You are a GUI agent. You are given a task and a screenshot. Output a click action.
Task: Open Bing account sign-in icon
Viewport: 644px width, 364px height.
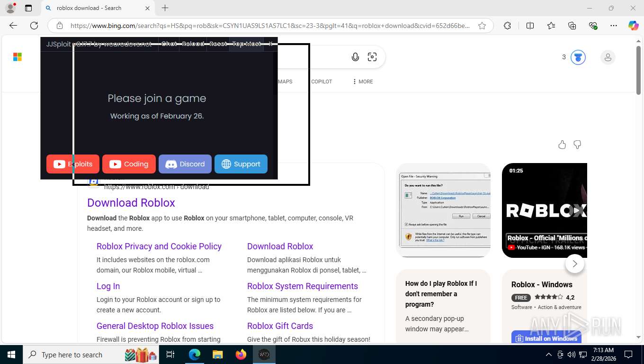(x=608, y=58)
